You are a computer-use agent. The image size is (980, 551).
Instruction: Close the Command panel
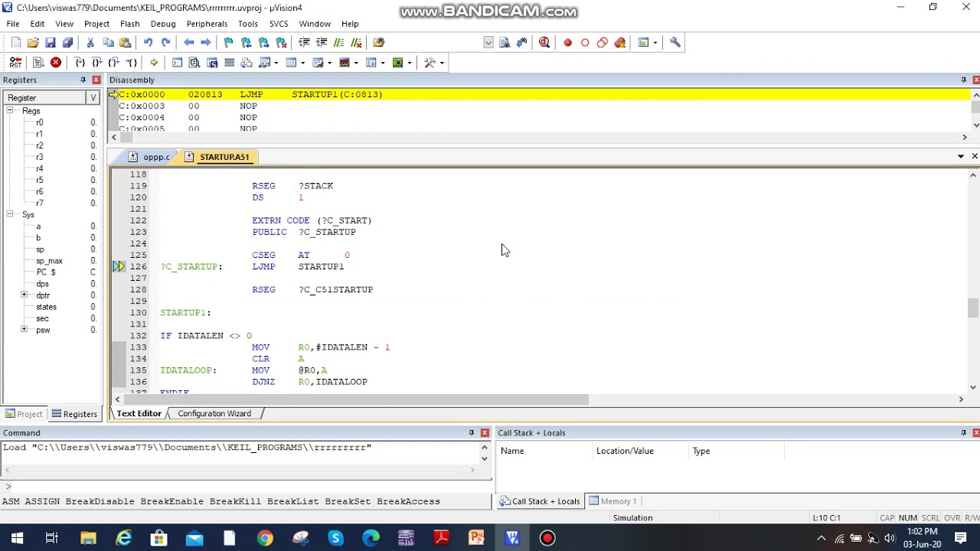485,433
